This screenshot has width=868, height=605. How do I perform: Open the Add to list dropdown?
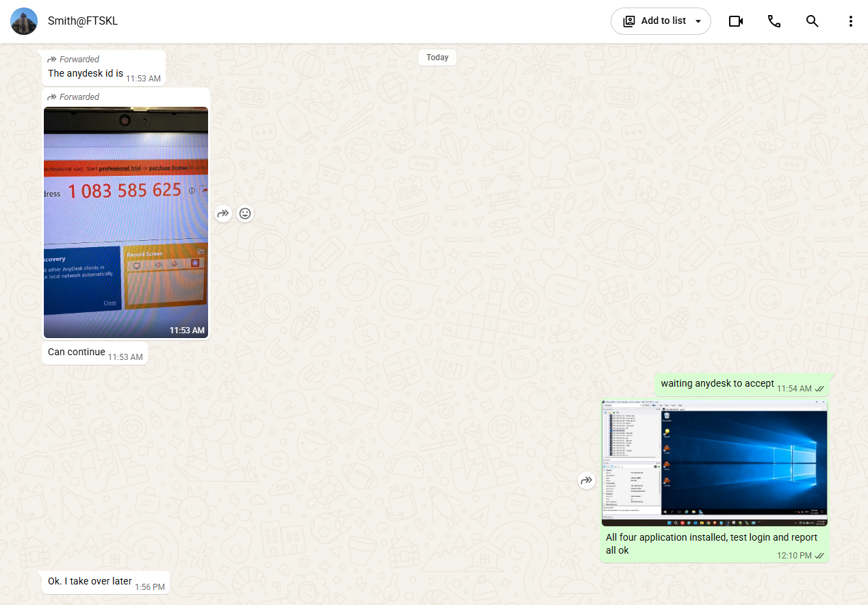coord(661,21)
